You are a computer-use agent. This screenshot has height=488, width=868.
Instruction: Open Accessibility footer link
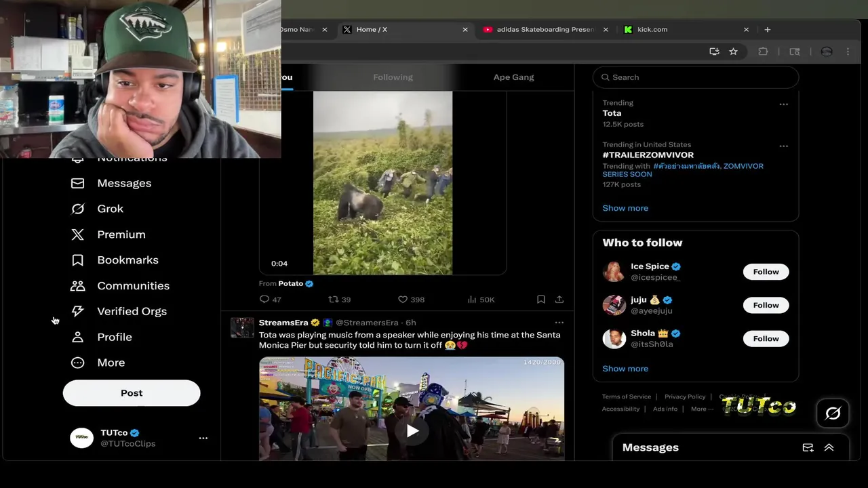(x=620, y=409)
